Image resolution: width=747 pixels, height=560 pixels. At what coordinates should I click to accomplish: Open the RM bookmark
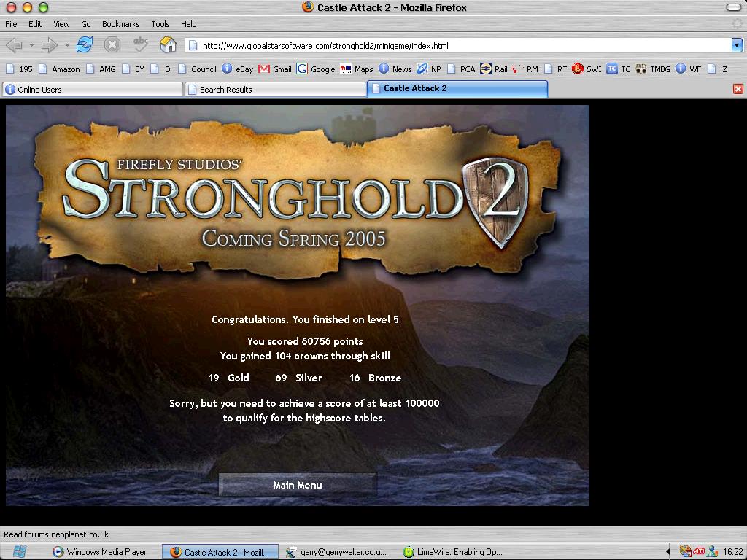pos(525,69)
